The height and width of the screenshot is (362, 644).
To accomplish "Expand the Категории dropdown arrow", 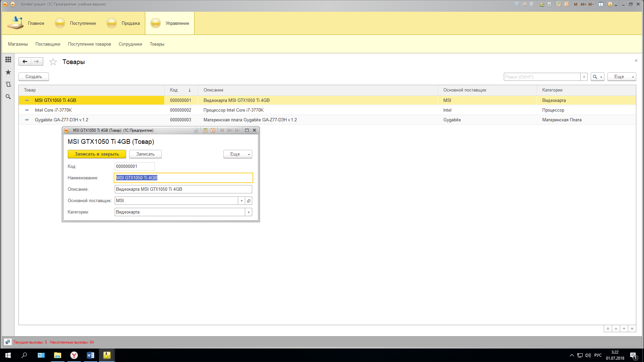I will [249, 212].
